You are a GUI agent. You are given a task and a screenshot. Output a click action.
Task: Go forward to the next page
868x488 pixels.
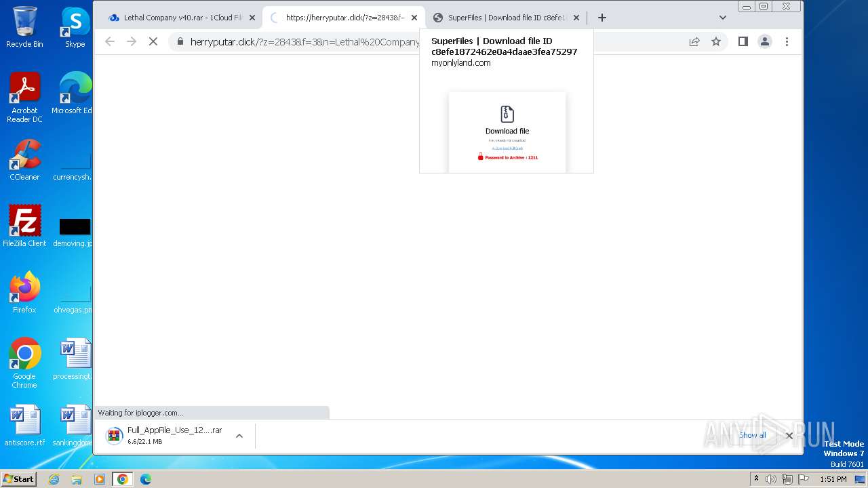pyautogui.click(x=132, y=41)
